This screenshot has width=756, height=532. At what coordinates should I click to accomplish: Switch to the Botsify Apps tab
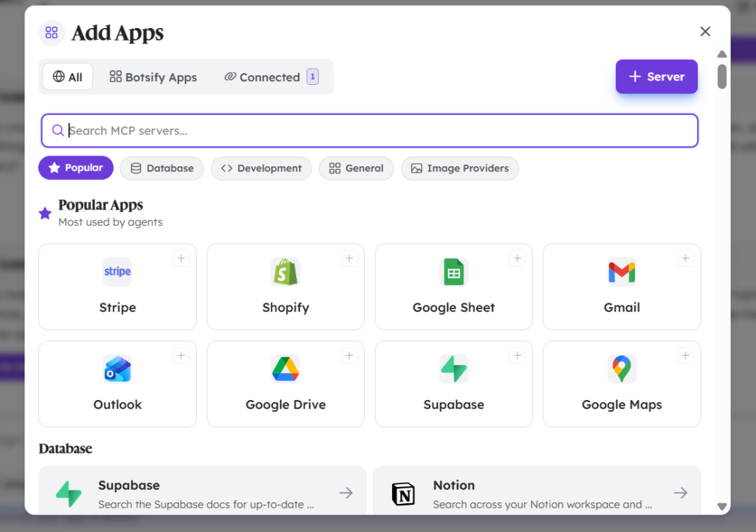coord(154,77)
